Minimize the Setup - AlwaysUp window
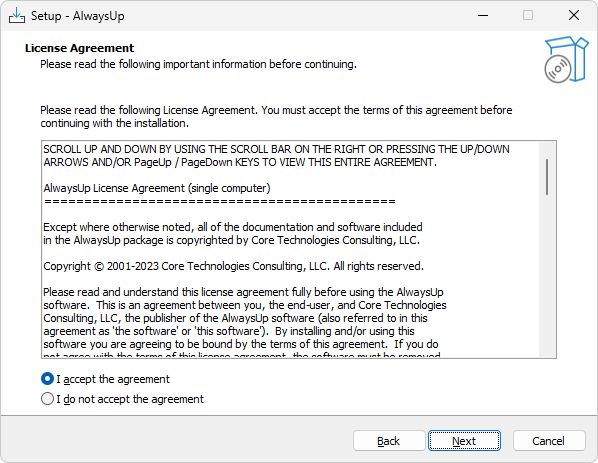This screenshot has width=598, height=463. coord(483,16)
